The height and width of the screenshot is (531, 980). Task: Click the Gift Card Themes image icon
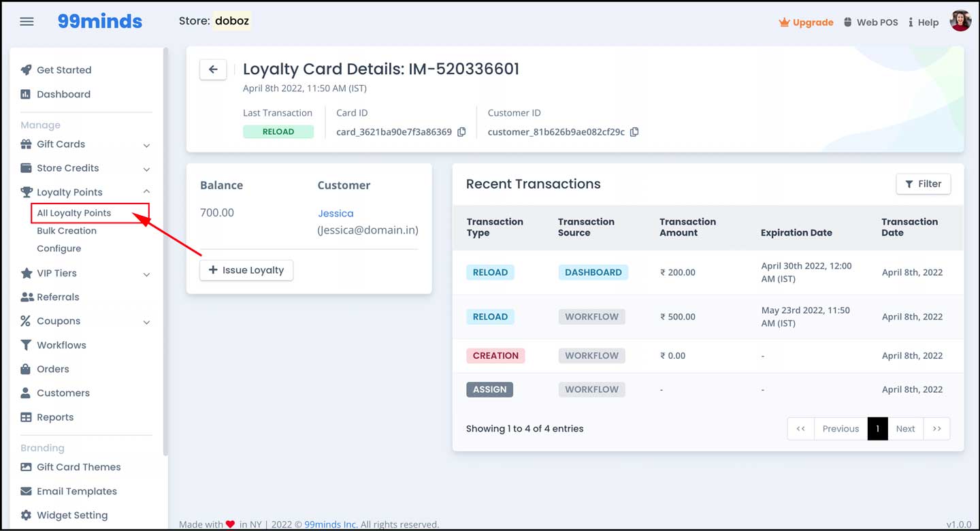click(26, 467)
